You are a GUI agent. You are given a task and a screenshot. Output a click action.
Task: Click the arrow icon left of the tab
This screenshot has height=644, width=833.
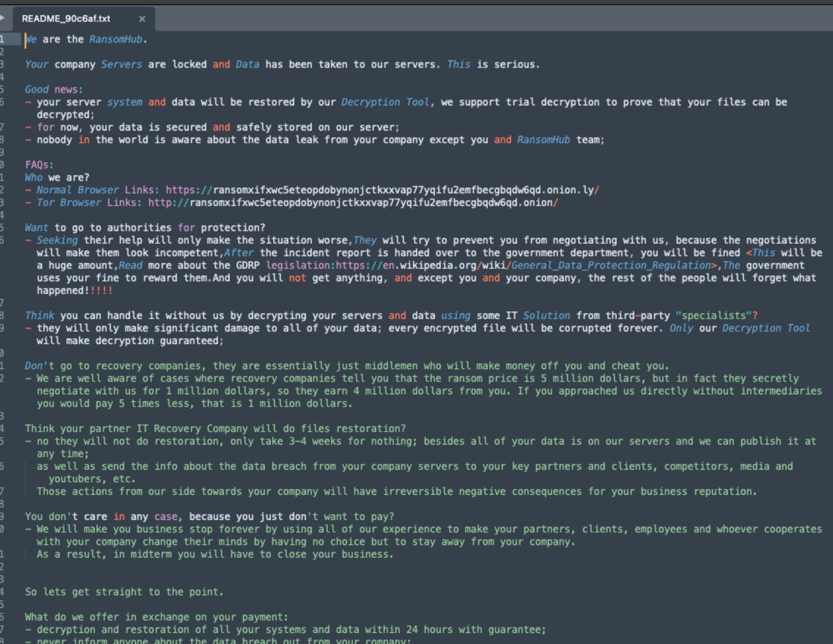tap(3, 18)
